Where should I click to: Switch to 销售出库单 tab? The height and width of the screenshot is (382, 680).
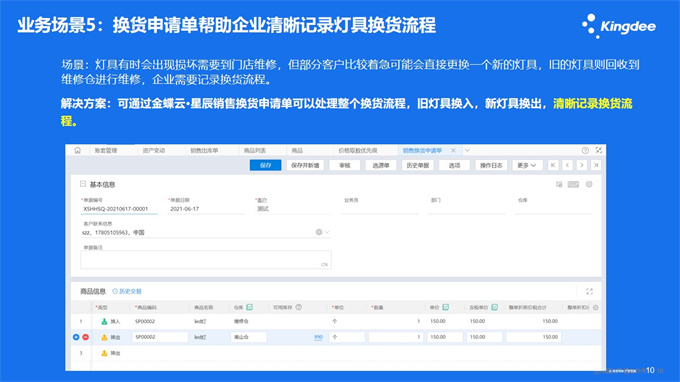point(204,150)
